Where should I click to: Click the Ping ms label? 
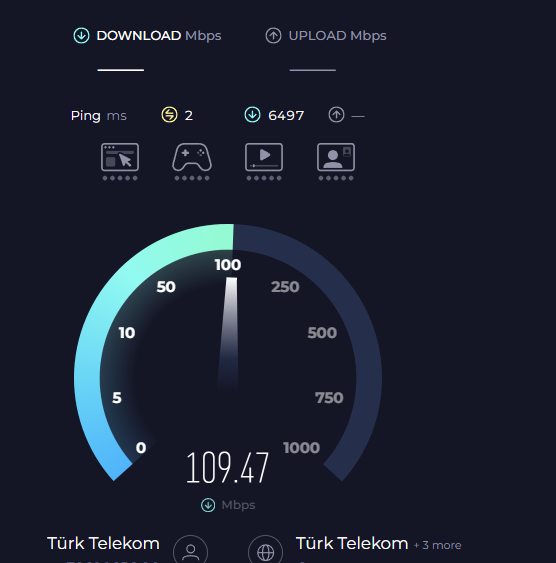pyautogui.click(x=99, y=116)
